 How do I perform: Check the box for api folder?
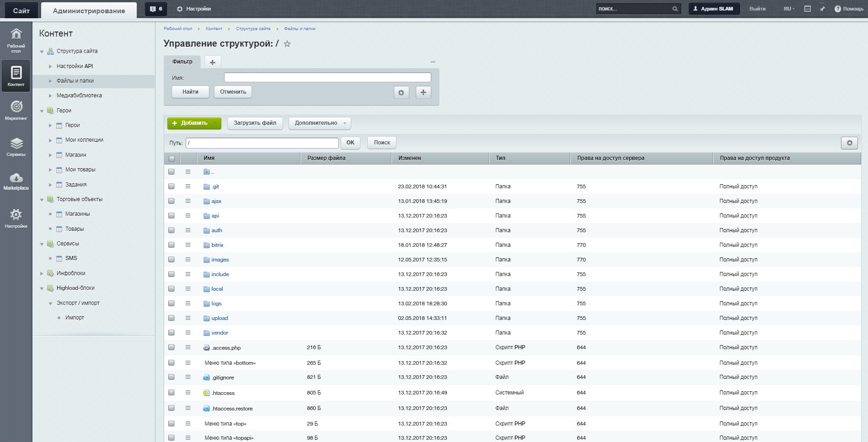(x=171, y=216)
